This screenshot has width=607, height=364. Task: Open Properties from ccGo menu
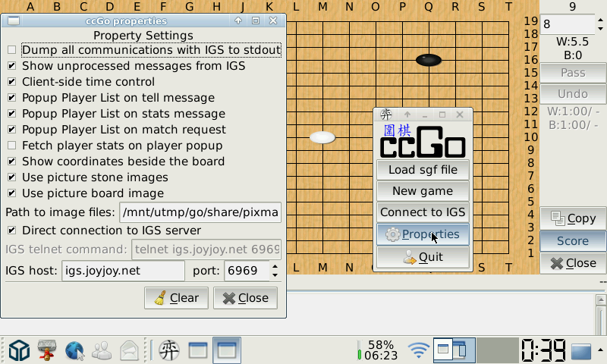pos(423,234)
